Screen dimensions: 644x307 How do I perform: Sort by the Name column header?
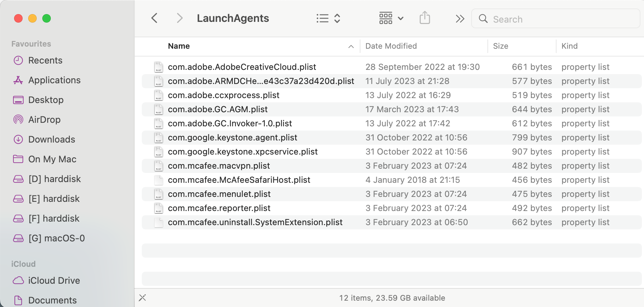pos(179,46)
